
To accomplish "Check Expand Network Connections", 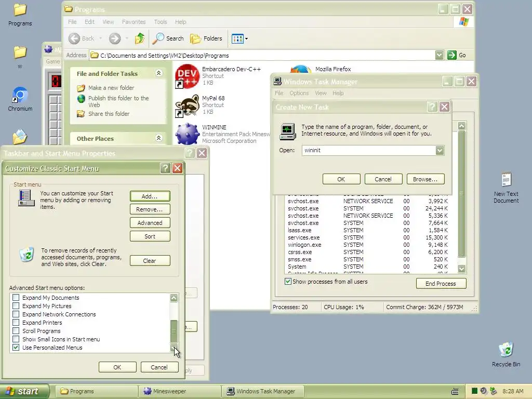I will [16, 314].
